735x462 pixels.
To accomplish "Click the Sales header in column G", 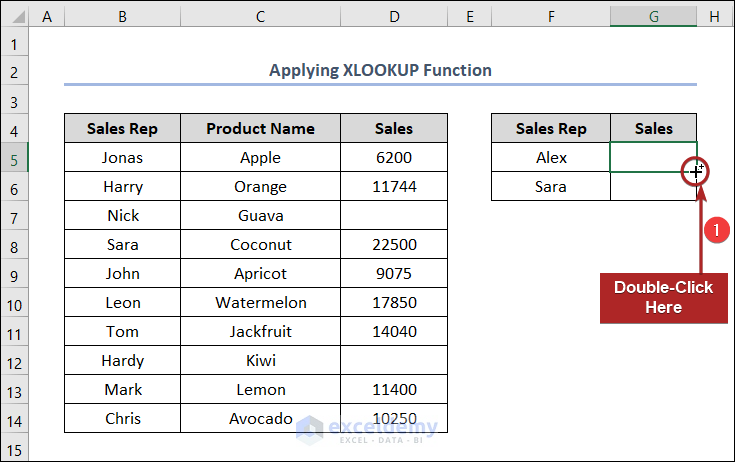I will point(653,128).
